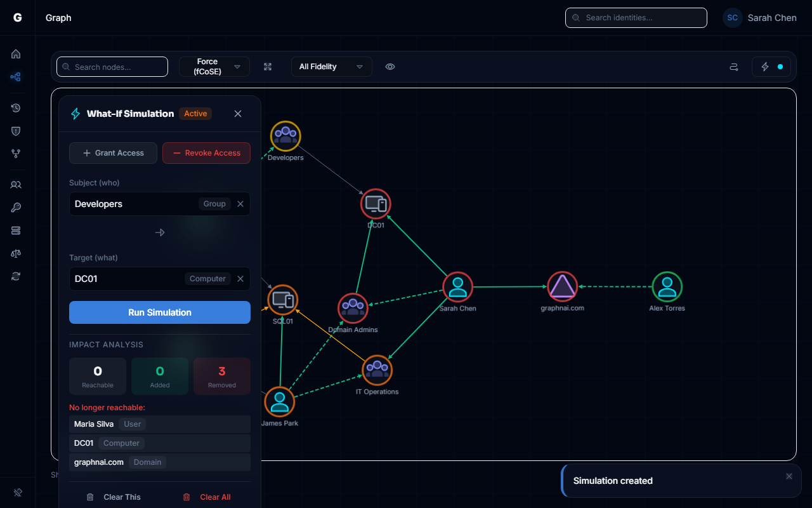The height and width of the screenshot is (508, 812).
Task: Select the Compliance scales icon in sidebar
Action: click(16, 253)
